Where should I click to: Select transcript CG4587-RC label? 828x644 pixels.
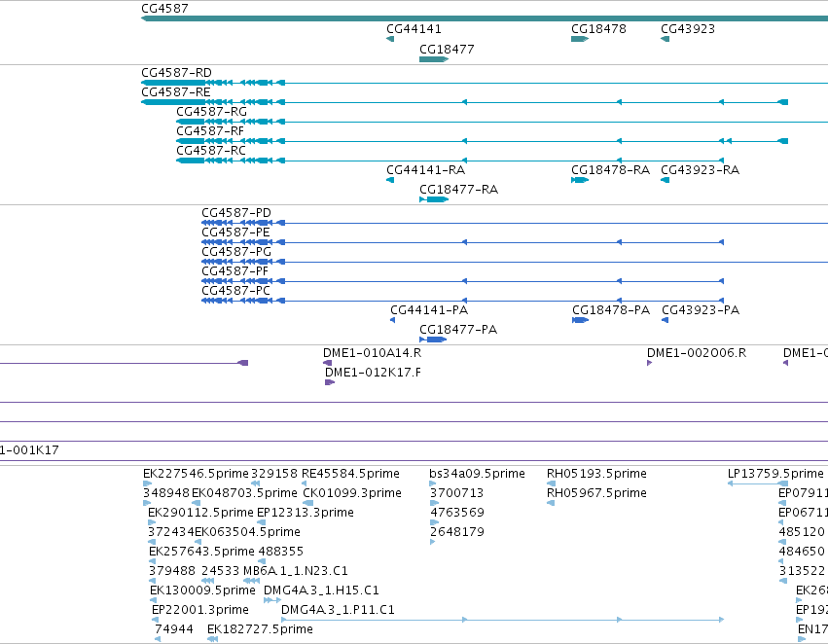pyautogui.click(x=211, y=151)
